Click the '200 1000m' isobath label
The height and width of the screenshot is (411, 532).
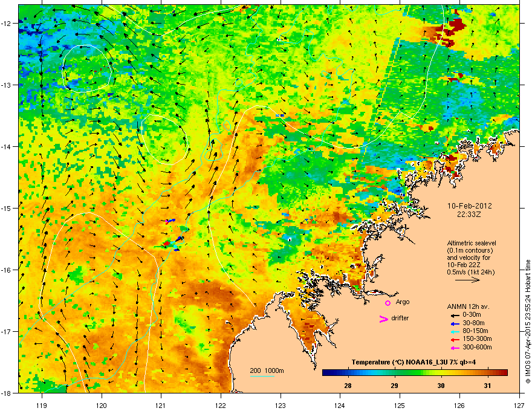(x=267, y=371)
